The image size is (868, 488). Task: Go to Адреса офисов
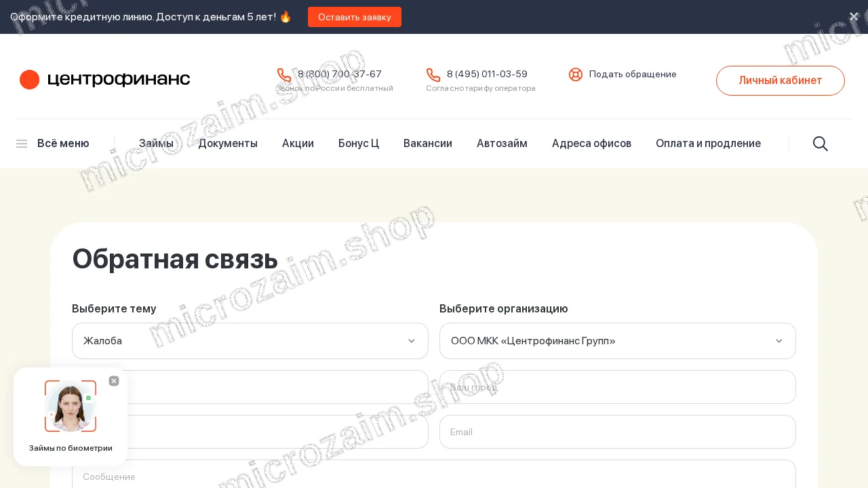click(x=591, y=144)
